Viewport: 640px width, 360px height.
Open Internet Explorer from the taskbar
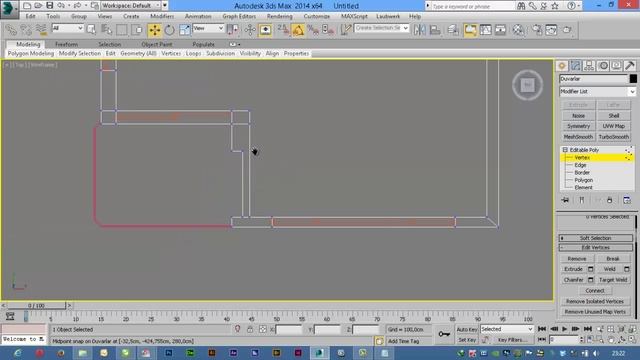click(x=17, y=353)
